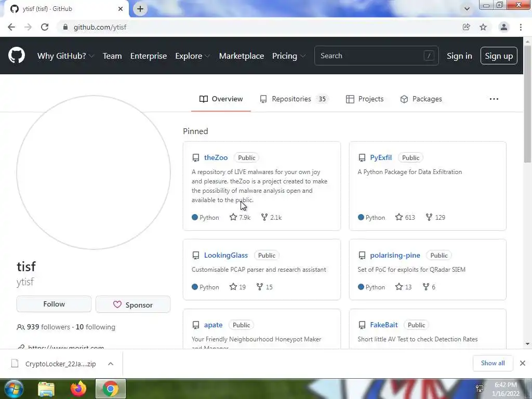Open apate repository
This screenshot has height=399, width=532.
pyautogui.click(x=213, y=325)
